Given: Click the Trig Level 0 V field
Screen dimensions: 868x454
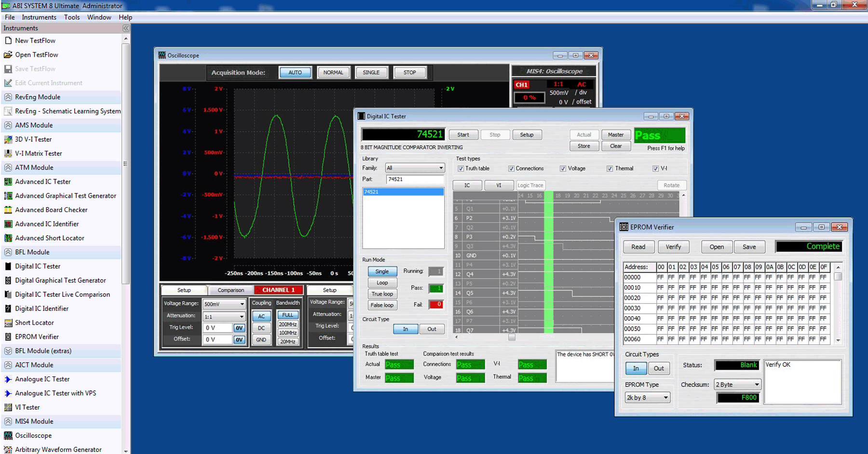Looking at the screenshot, I should [x=218, y=328].
